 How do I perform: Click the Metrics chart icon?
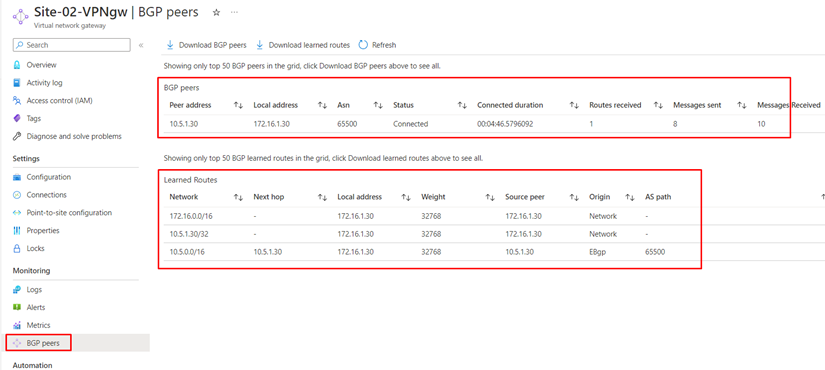tap(17, 325)
